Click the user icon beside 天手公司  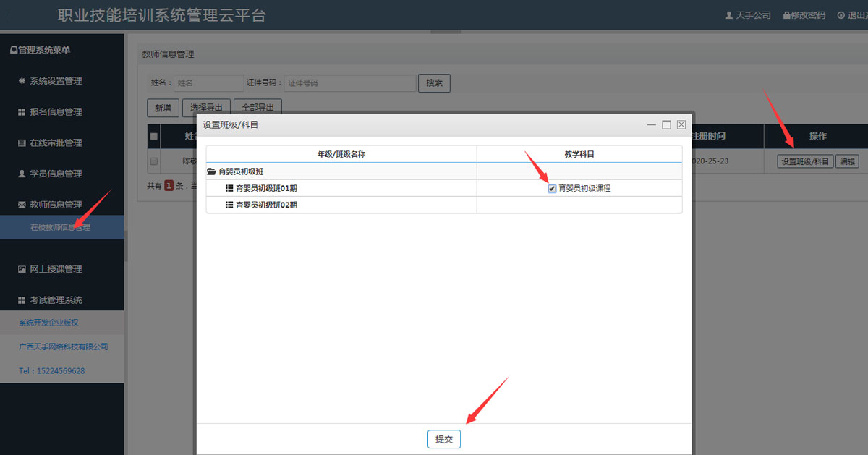[729, 15]
